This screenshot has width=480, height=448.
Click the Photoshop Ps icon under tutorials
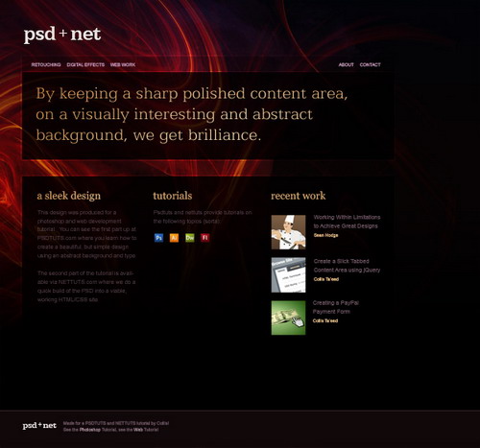tap(158, 238)
